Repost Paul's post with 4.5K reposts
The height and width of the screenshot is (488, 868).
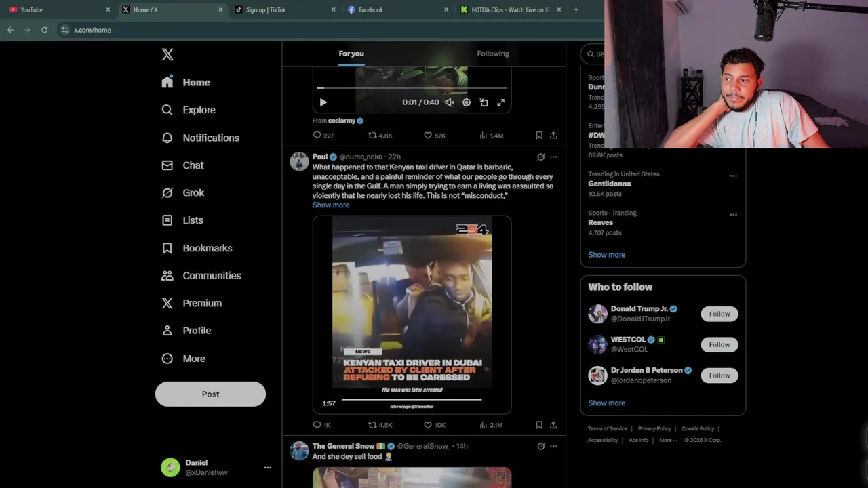click(380, 425)
